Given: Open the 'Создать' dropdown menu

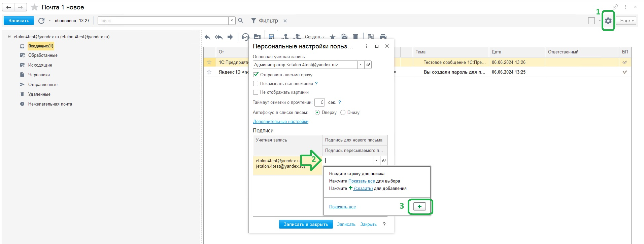Looking at the screenshot, I should click(x=315, y=37).
